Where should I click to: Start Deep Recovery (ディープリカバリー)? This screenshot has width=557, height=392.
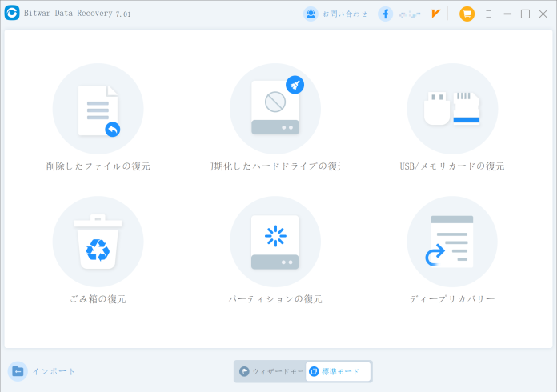(x=452, y=242)
